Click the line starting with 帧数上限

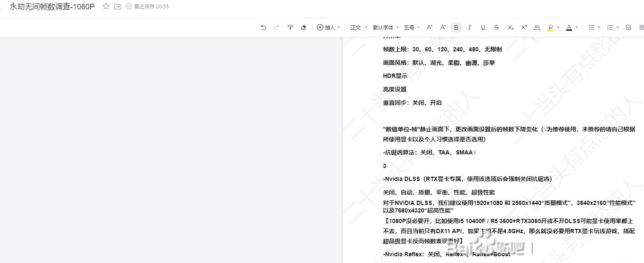pyautogui.click(x=442, y=49)
